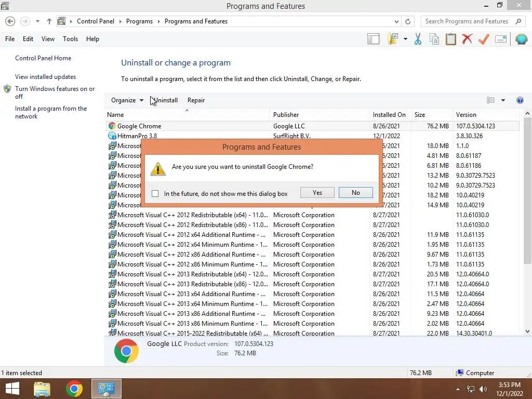Expand the more view options arrow

point(503,100)
